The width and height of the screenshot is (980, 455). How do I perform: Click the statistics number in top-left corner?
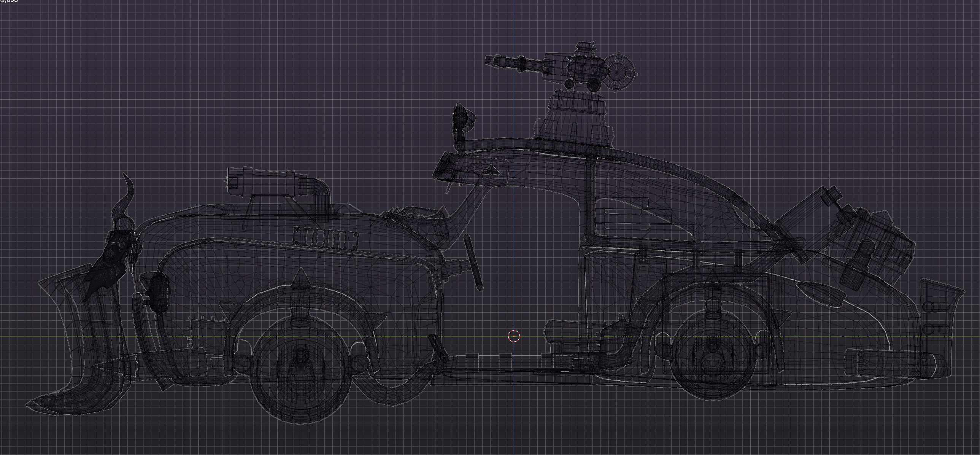click(x=9, y=2)
